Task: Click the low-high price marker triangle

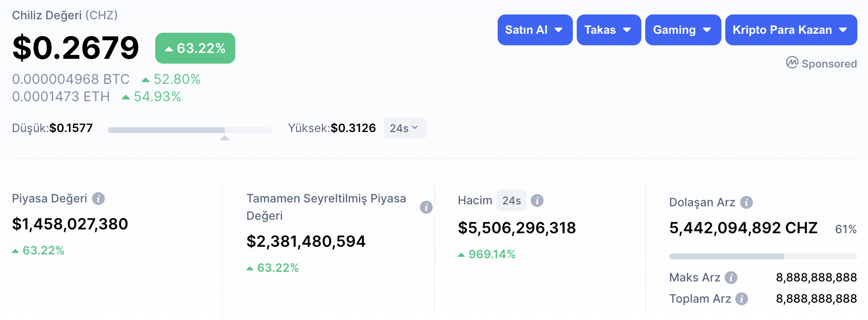Action: 225,138
